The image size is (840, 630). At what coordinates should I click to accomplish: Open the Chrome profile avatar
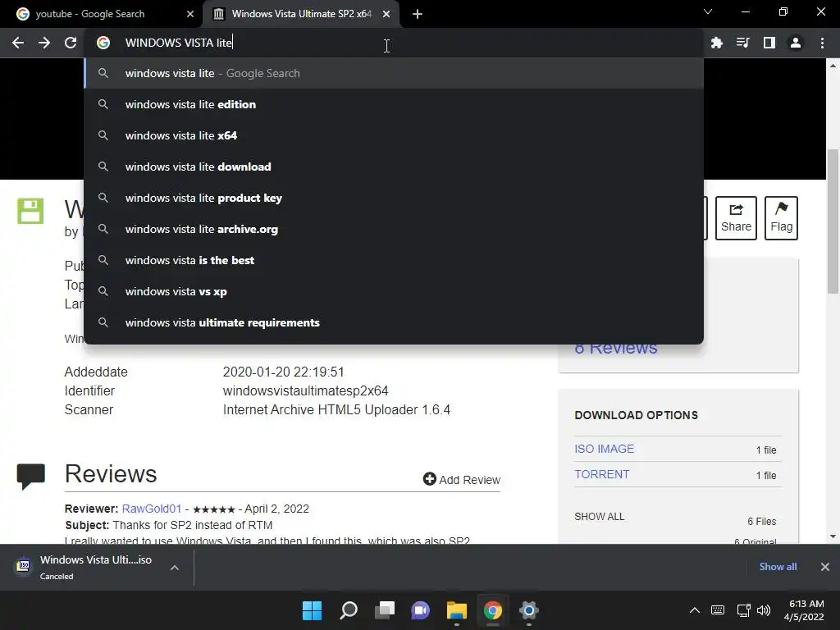(796, 43)
